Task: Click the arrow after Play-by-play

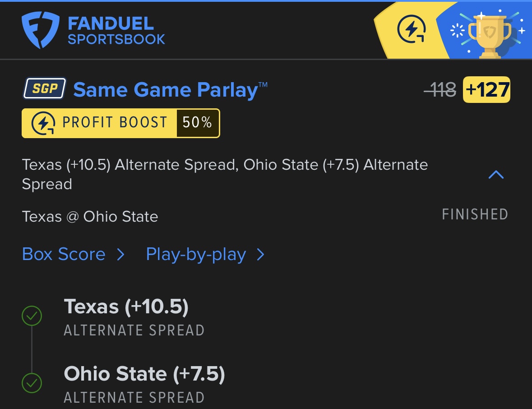Action: pyautogui.click(x=260, y=255)
